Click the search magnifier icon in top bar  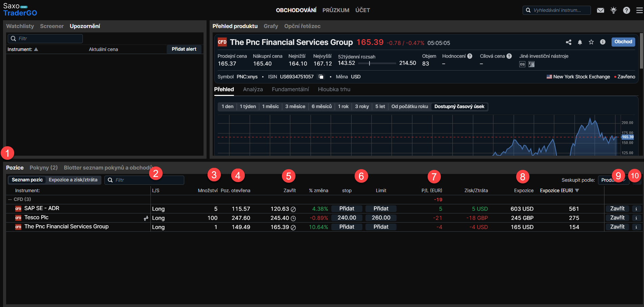point(528,10)
